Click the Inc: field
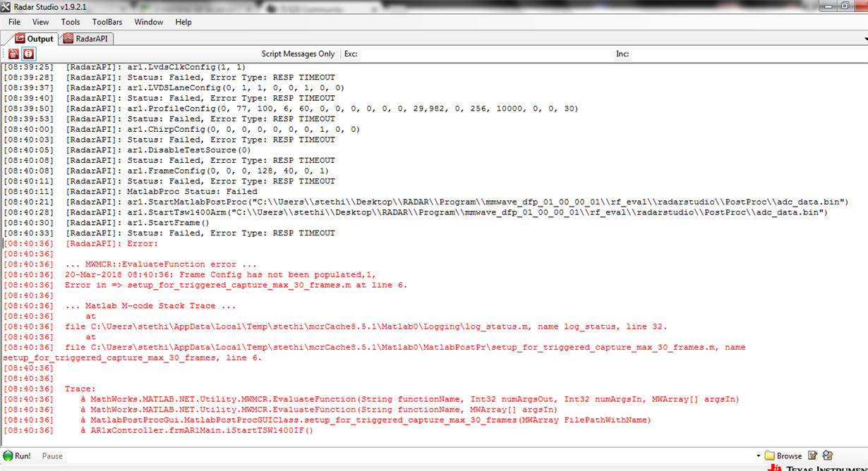 [x=748, y=54]
